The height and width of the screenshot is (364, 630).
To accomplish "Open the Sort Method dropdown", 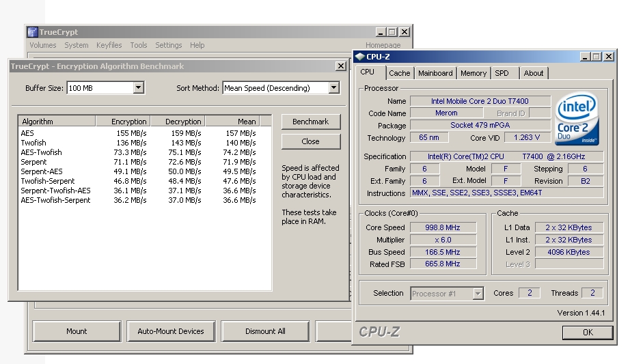I will coord(333,87).
